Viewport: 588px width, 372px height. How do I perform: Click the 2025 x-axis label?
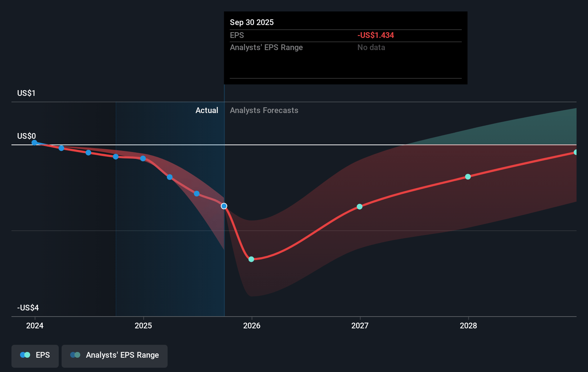coord(143,325)
